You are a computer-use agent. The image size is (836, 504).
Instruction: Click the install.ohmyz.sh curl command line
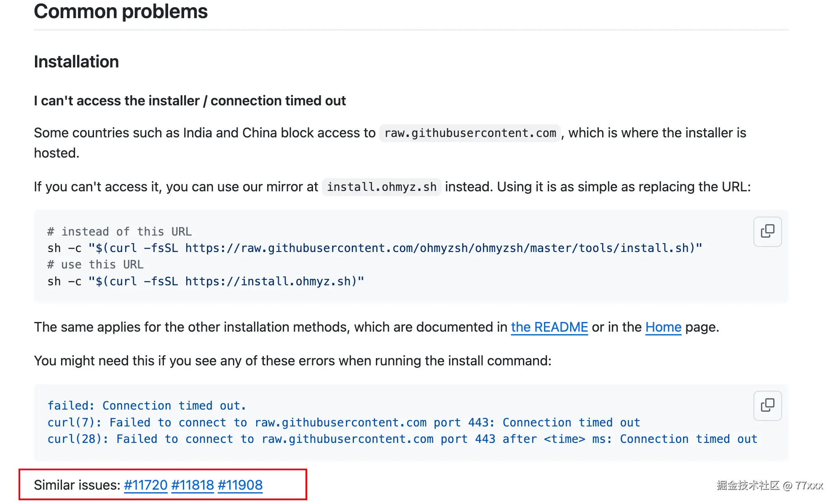[206, 281]
